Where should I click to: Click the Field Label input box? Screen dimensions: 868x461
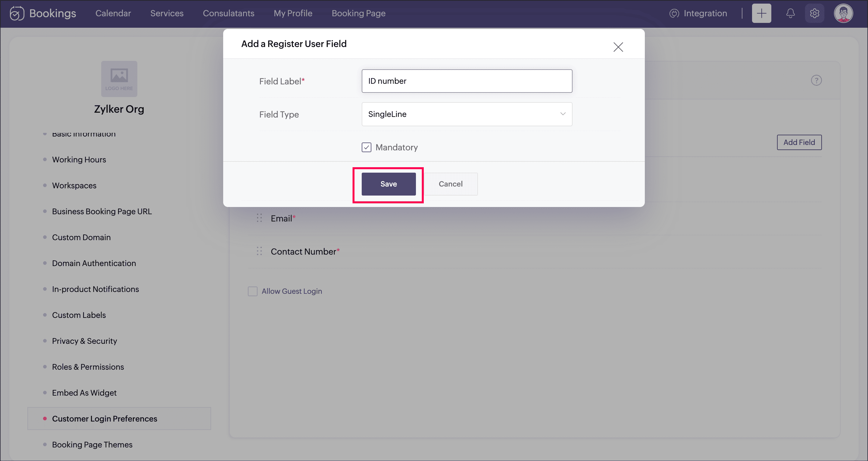point(467,81)
